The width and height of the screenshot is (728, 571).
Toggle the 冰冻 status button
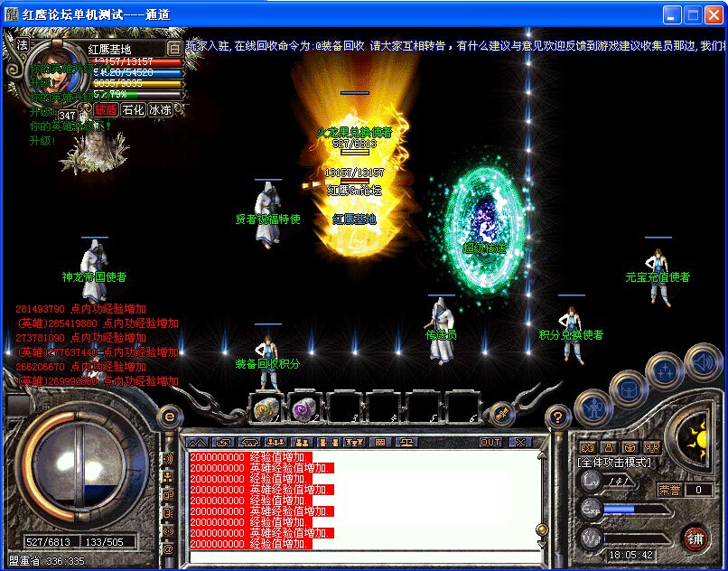pos(160,110)
